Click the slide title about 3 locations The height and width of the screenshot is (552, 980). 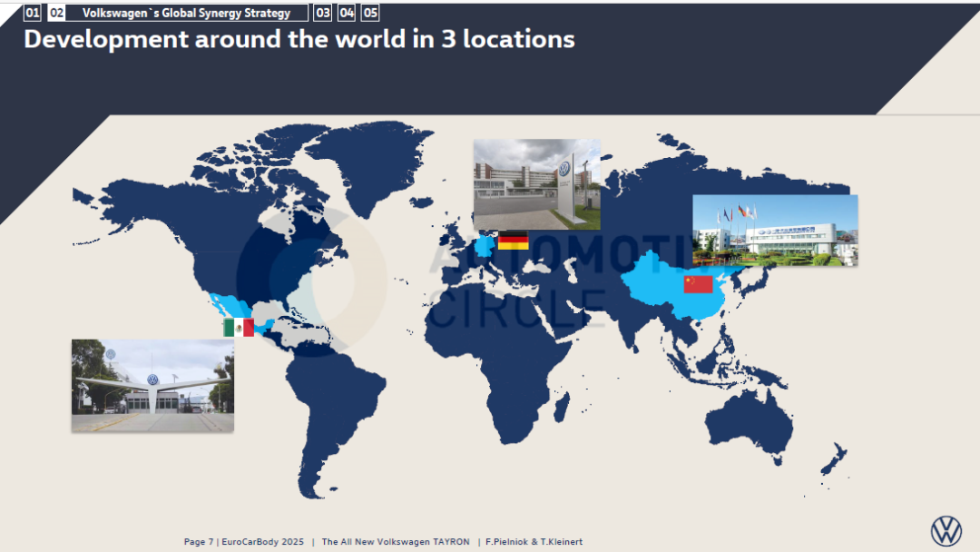[x=299, y=39]
